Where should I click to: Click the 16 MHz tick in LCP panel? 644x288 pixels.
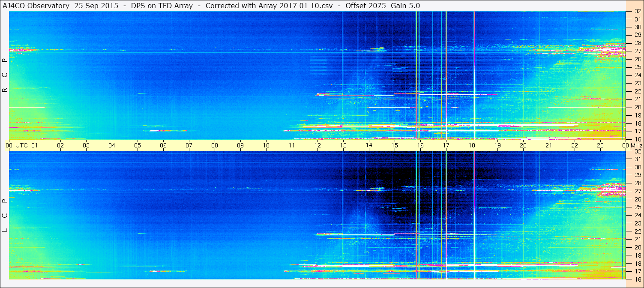(637, 279)
